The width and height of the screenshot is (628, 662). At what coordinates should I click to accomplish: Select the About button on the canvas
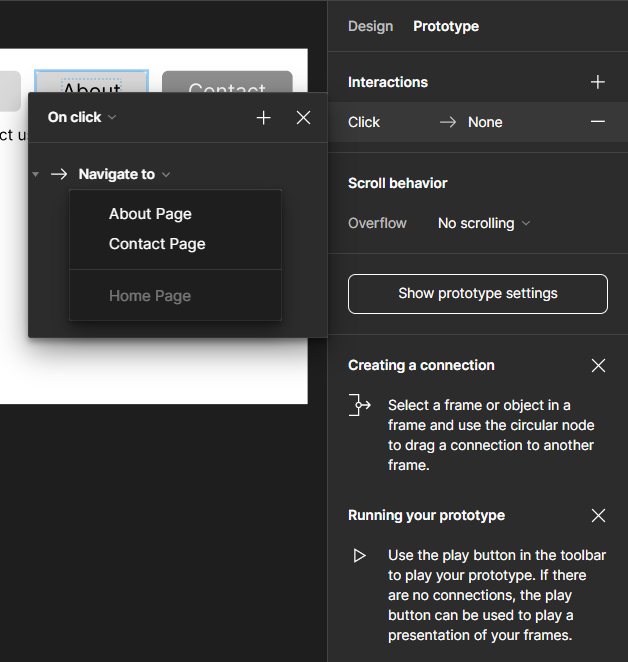point(91,81)
